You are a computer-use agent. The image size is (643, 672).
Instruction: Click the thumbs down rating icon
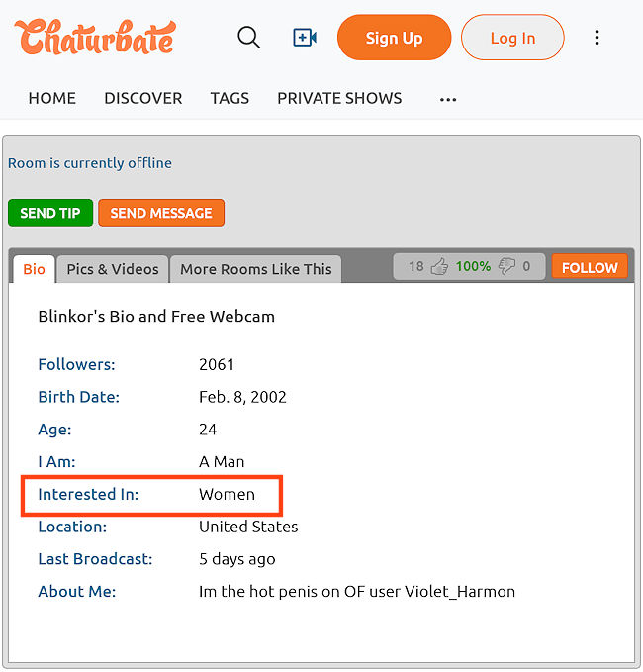[x=506, y=266]
